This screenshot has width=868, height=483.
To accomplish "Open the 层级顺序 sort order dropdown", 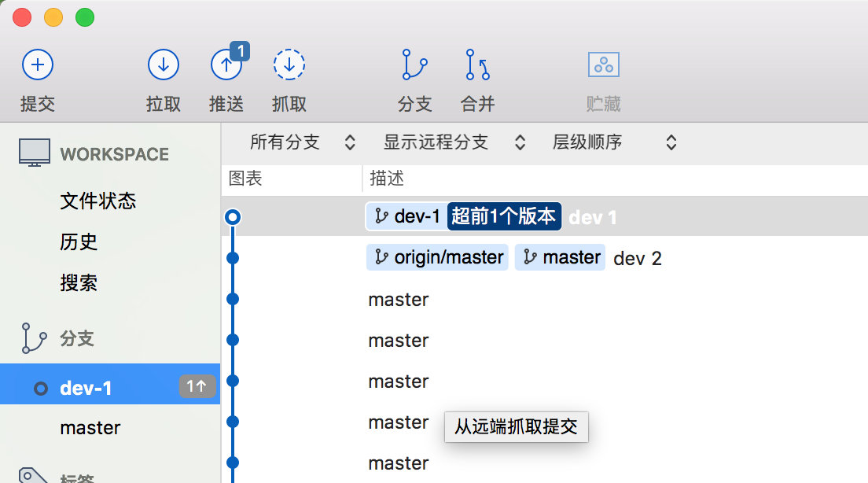I will 614,142.
